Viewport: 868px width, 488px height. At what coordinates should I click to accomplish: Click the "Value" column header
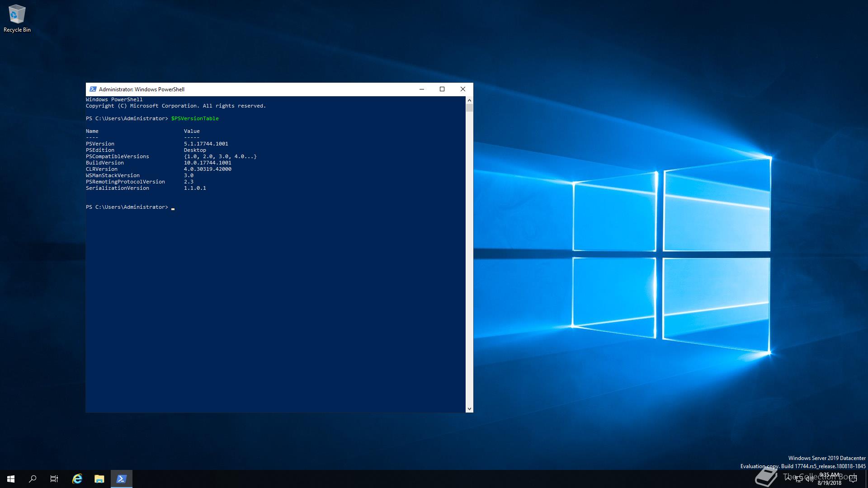[x=192, y=131]
